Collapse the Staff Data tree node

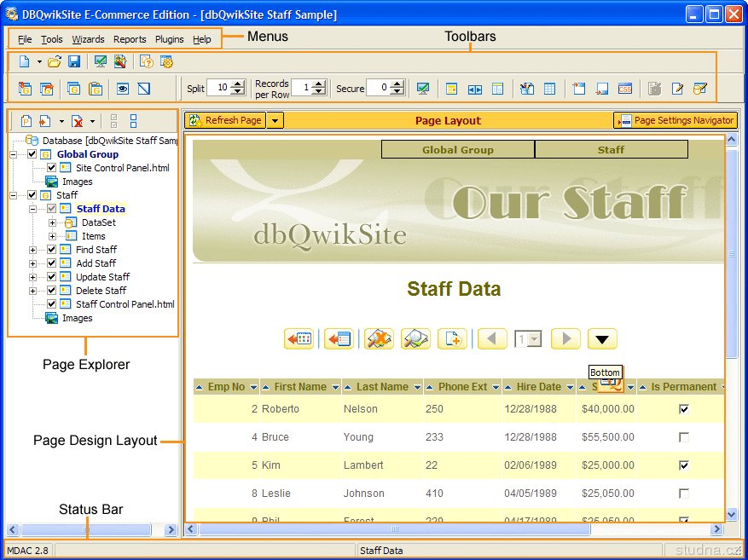32,209
